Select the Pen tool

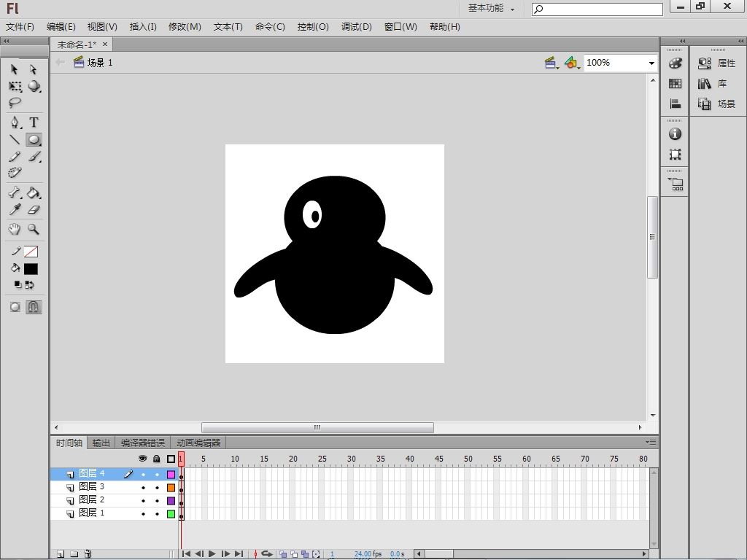15,122
